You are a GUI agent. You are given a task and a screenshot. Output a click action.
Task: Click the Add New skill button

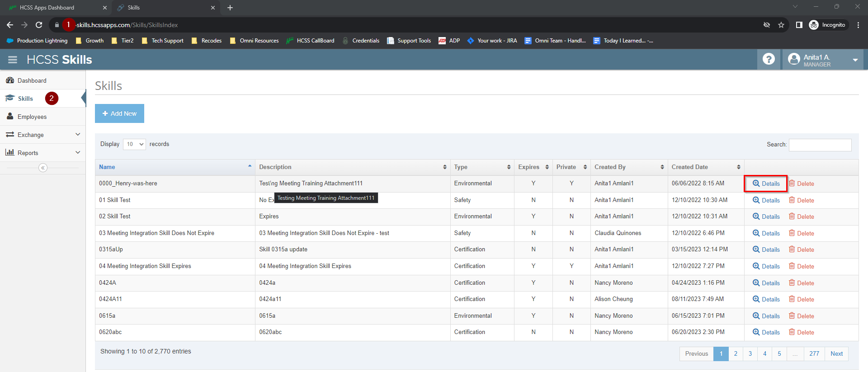[119, 113]
